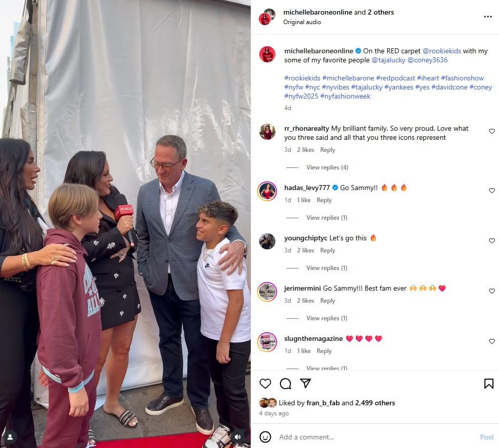The image size is (499, 448).
Task: Open the emoji picker smiley icon
Action: tap(265, 437)
